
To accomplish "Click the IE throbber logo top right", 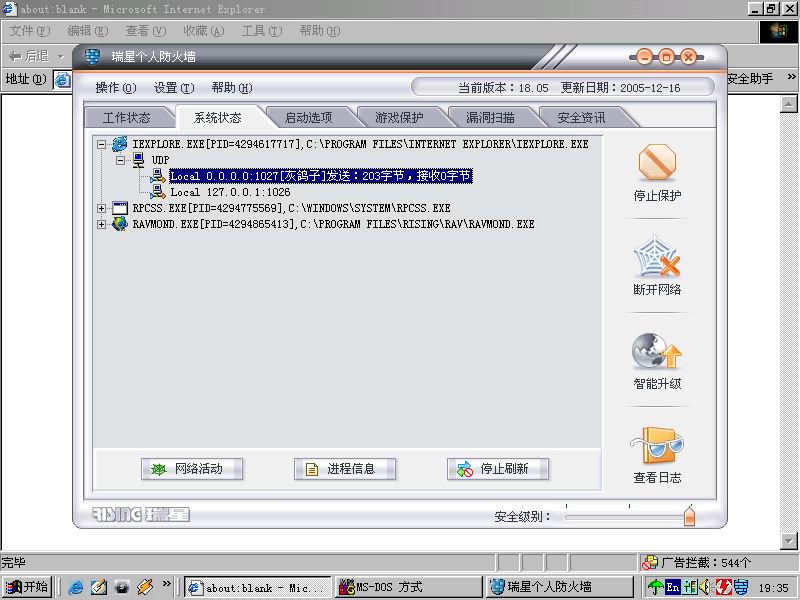I will [779, 32].
